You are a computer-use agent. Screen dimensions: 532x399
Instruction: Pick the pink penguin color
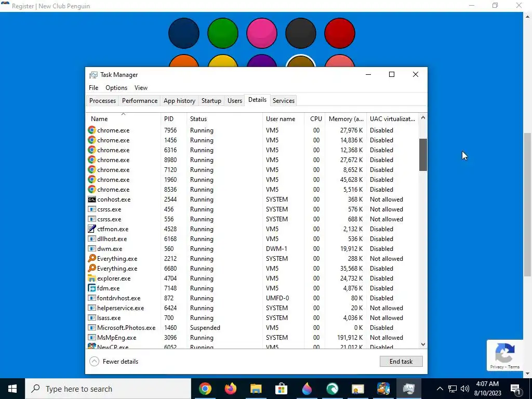pyautogui.click(x=262, y=33)
